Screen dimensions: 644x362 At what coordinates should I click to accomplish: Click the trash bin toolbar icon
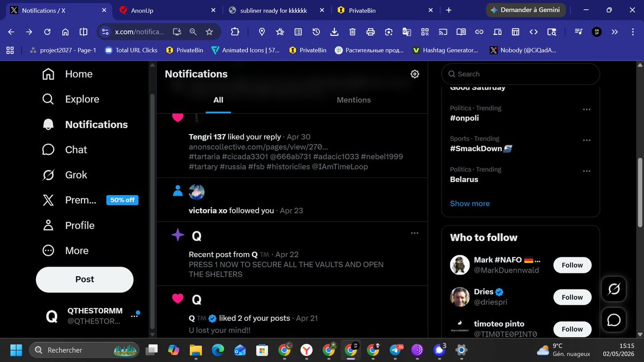pyautogui.click(x=352, y=32)
